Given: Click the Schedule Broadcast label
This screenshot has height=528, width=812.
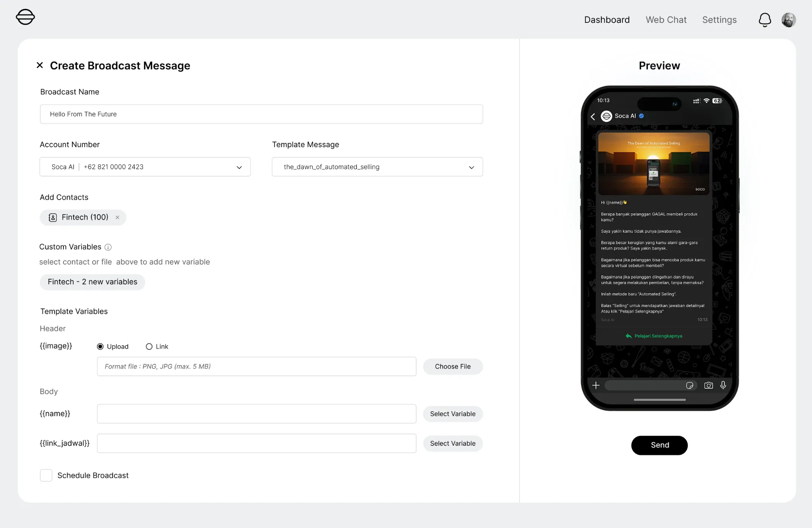Looking at the screenshot, I should click(93, 475).
